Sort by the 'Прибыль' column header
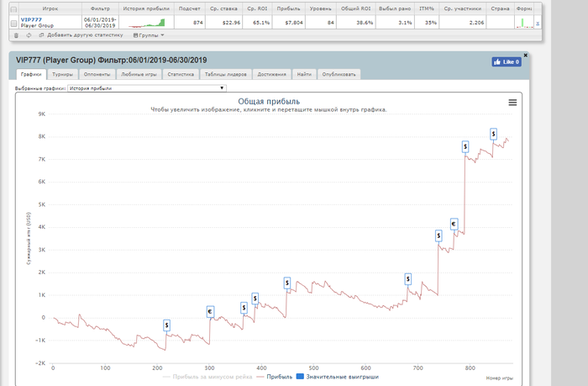Viewport: 588px width, 386px height. coord(288,8)
